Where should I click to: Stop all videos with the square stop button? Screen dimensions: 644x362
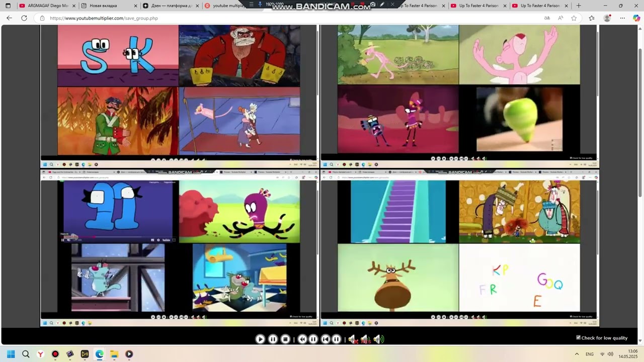pos(285,339)
